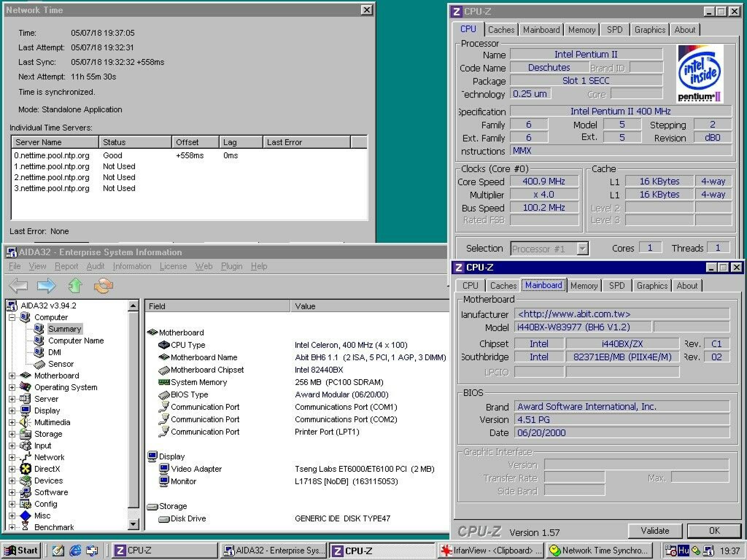Select the DirectX icon in the AIDA32 tree
The width and height of the screenshot is (747, 560).
click(25, 469)
